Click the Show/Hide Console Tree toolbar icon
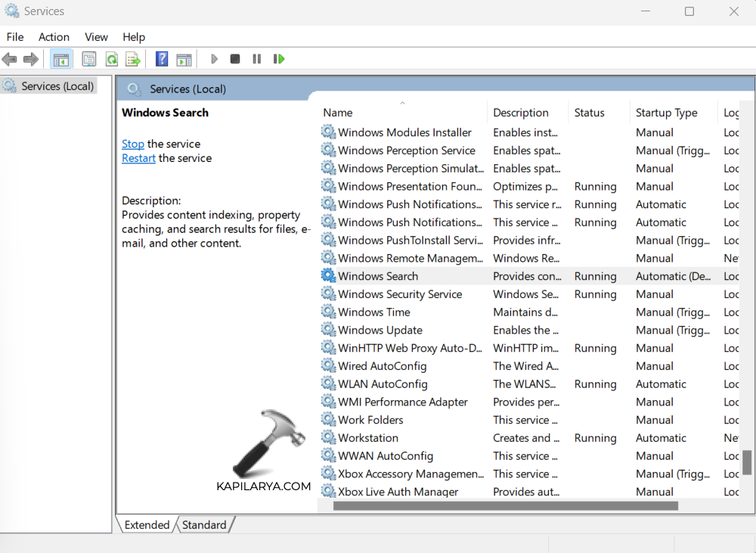This screenshot has width=756, height=553. (61, 59)
